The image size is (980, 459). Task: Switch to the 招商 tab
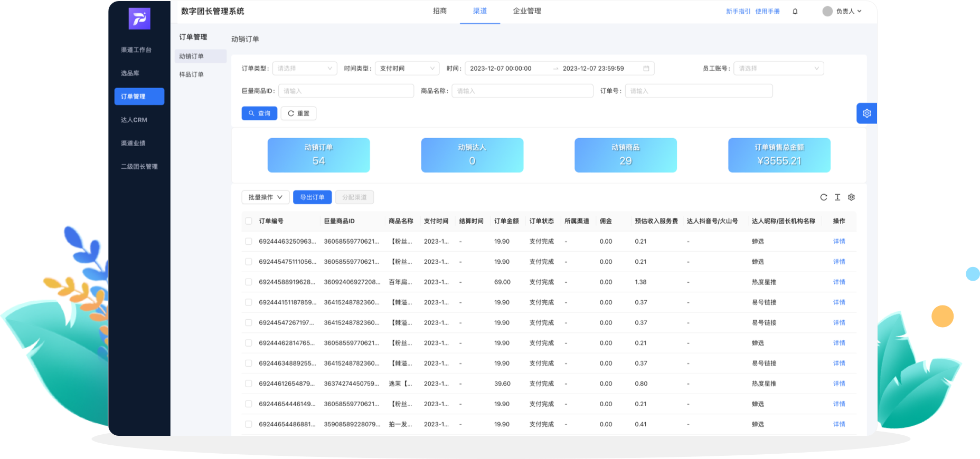[x=440, y=11]
